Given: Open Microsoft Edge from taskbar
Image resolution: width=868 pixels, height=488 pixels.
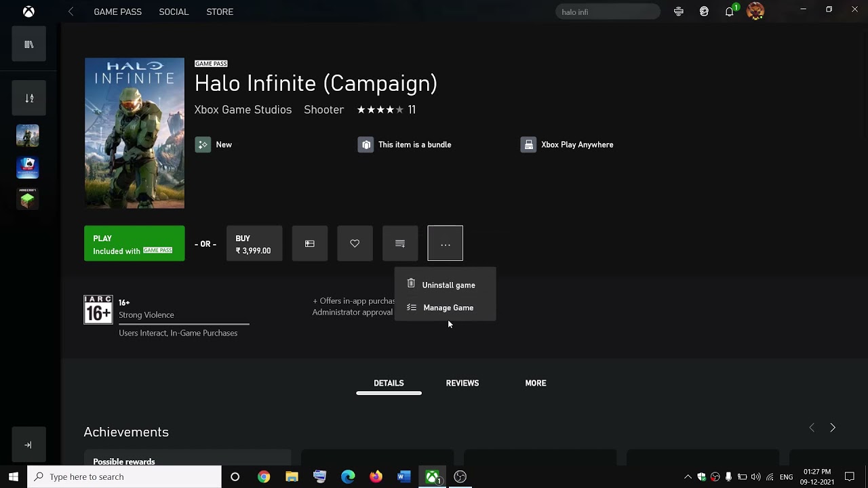Looking at the screenshot, I should click(348, 476).
